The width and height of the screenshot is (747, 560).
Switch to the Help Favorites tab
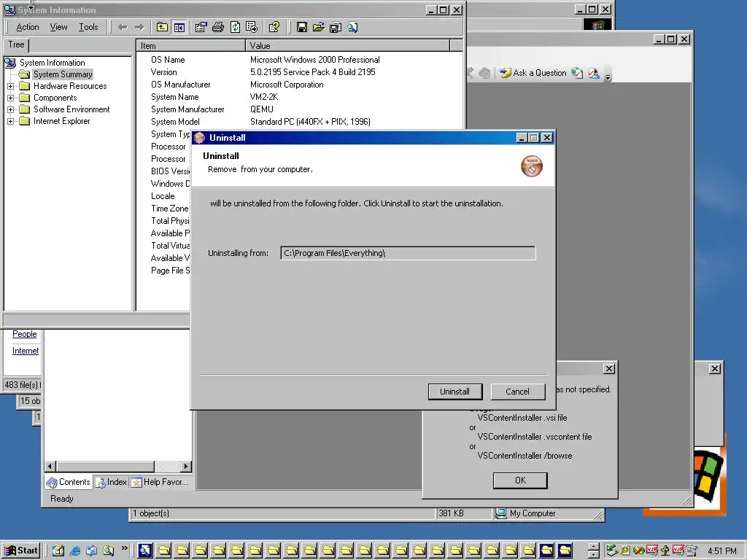[x=160, y=483]
